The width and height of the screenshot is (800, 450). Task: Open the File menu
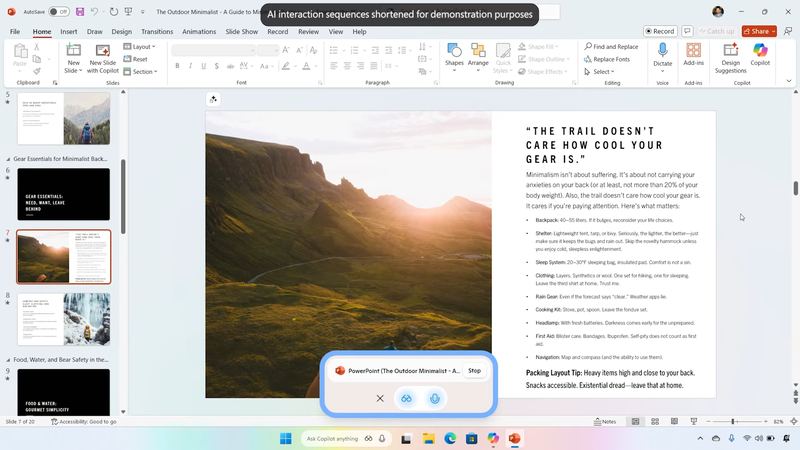[15, 32]
